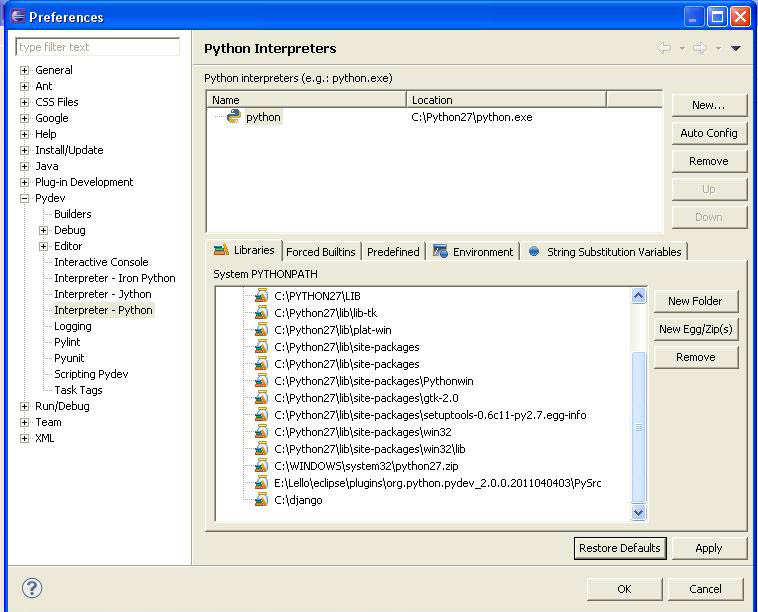Click the library icon beside python27.zip
The image size is (758, 612).
[x=261, y=466]
